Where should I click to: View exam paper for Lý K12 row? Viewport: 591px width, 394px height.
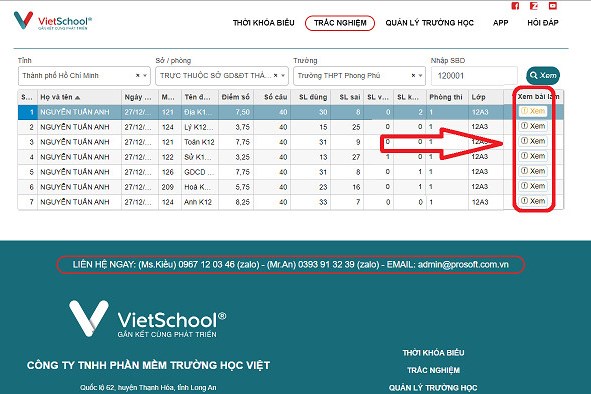(x=533, y=126)
